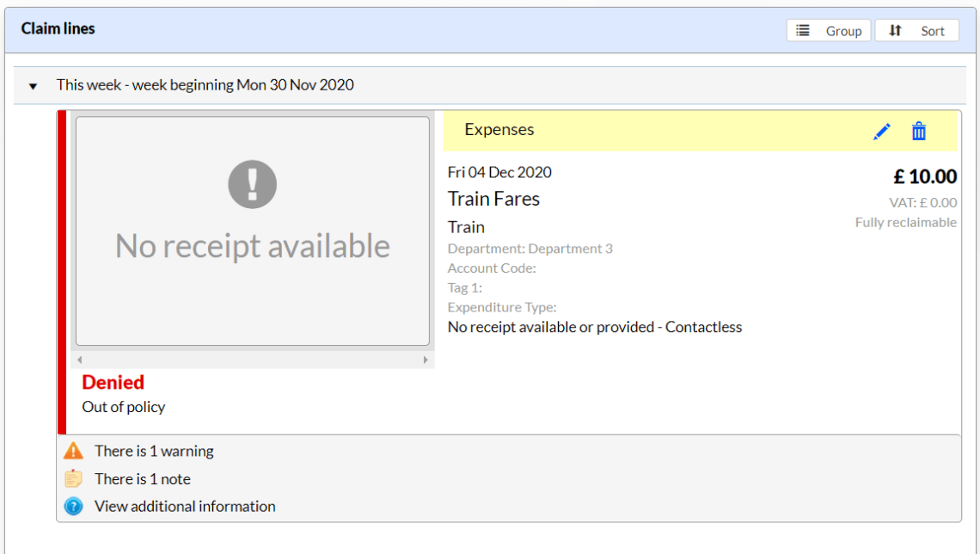Click the yellow note icon
The image size is (980, 554).
73,479
